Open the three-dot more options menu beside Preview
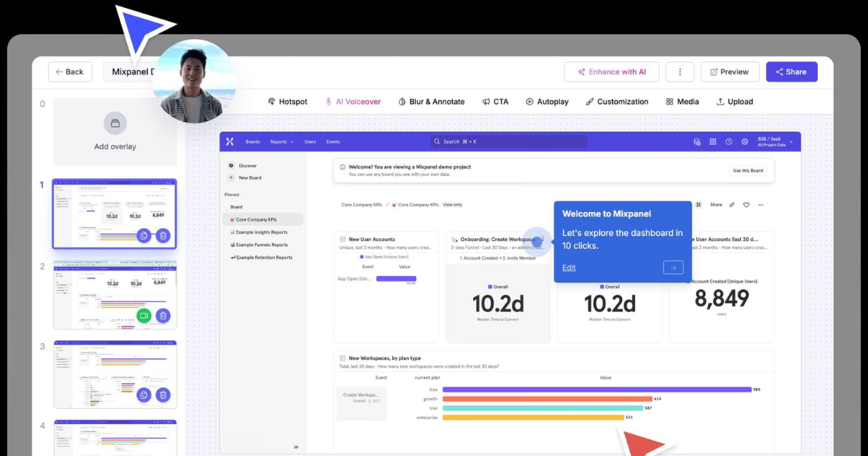The height and width of the screenshot is (456, 868). [x=680, y=72]
